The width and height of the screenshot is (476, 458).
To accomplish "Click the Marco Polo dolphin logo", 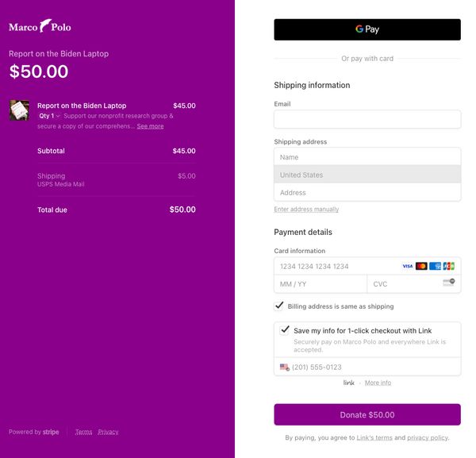I will click(40, 26).
